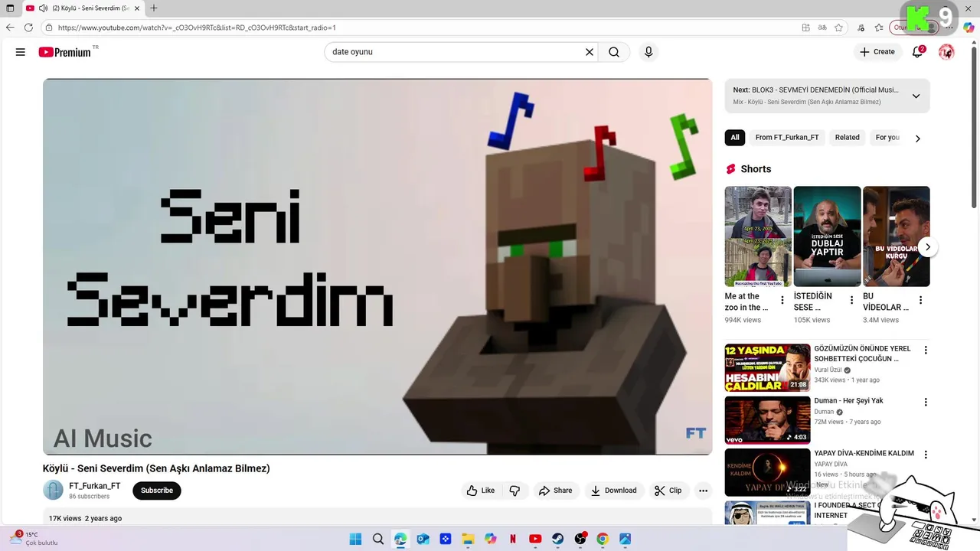Translate page using address bar translate icon
The height and width of the screenshot is (551, 980).
[822, 28]
